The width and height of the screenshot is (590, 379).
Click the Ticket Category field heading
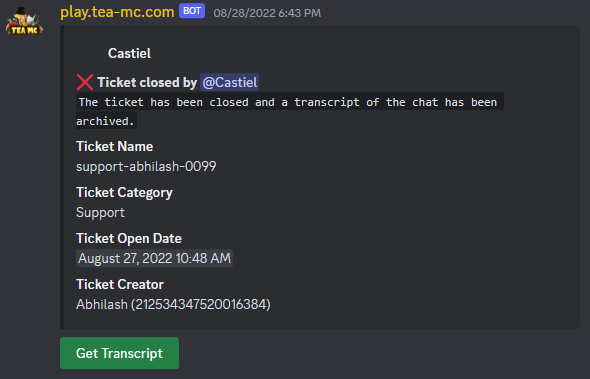[124, 193]
